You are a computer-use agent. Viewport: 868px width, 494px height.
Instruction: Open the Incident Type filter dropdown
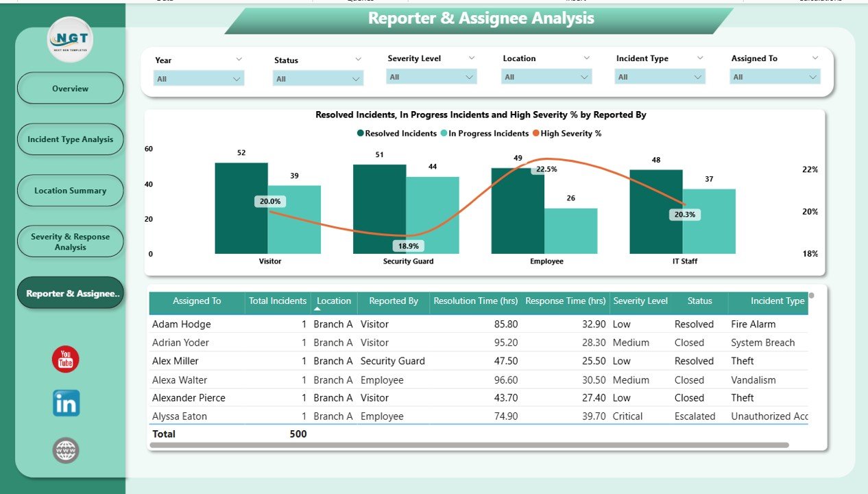pyautogui.click(x=698, y=78)
